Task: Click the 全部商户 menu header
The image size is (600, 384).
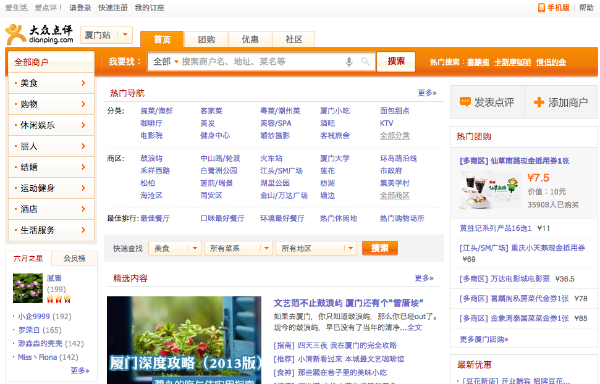Action: coord(51,62)
